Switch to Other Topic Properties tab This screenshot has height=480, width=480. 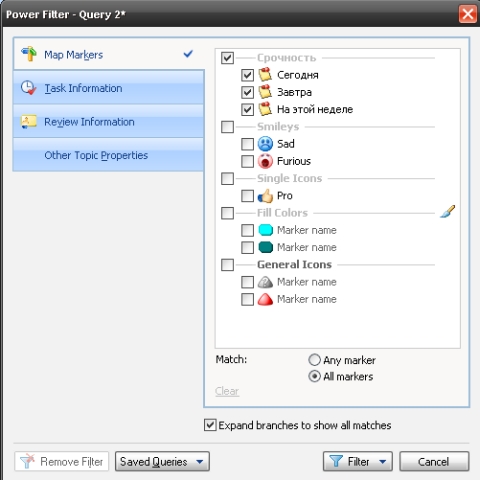click(x=109, y=155)
